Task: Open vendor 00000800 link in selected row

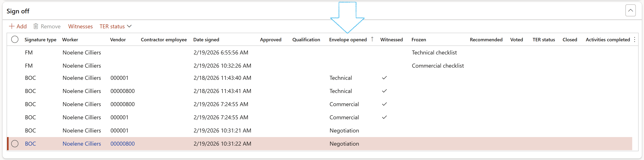Action: click(x=122, y=144)
